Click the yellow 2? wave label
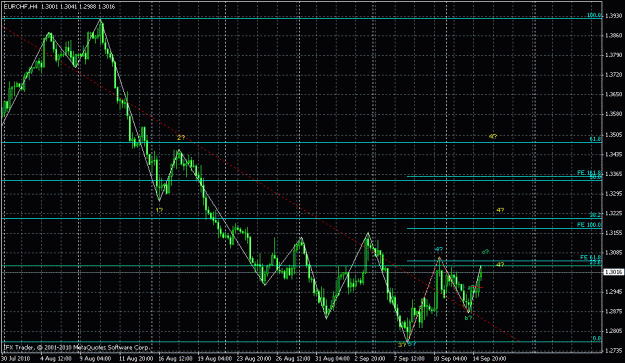Image resolution: width=625 pixels, height=363 pixels. tap(181, 138)
